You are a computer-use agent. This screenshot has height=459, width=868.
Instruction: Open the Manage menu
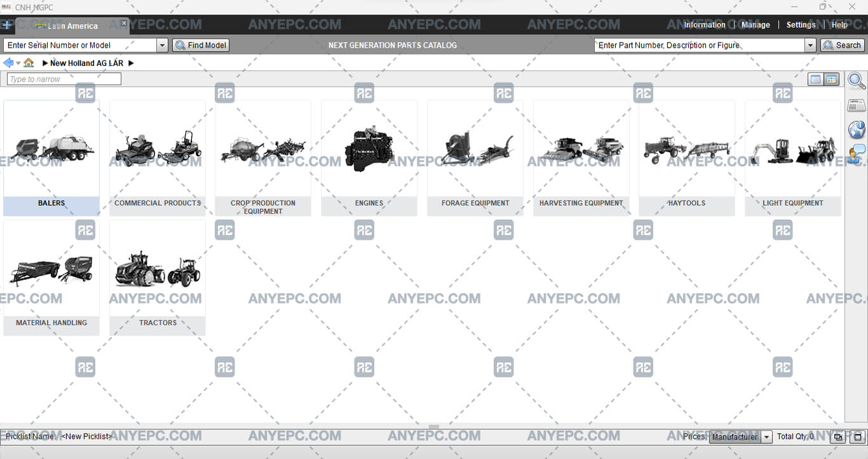pos(756,25)
